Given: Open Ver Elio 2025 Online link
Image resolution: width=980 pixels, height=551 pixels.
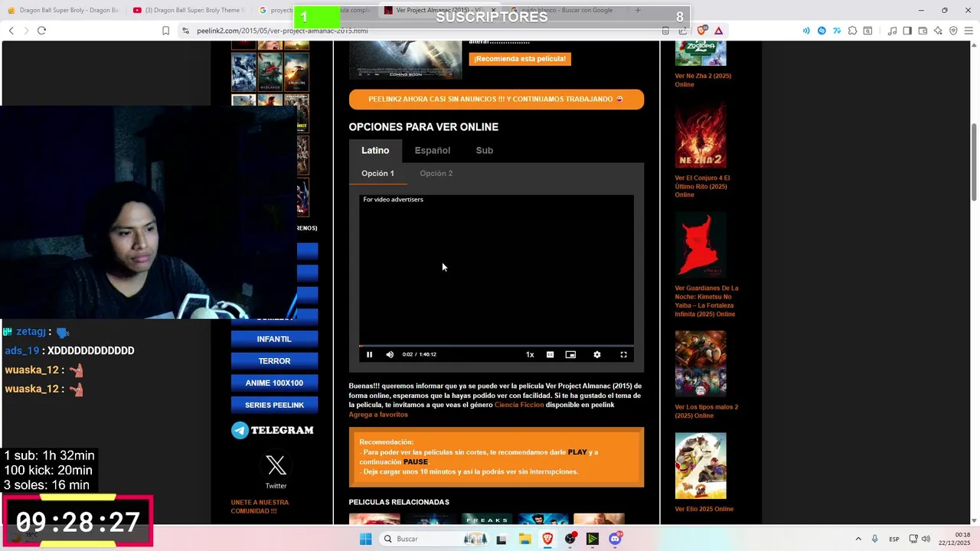Looking at the screenshot, I should [x=704, y=509].
